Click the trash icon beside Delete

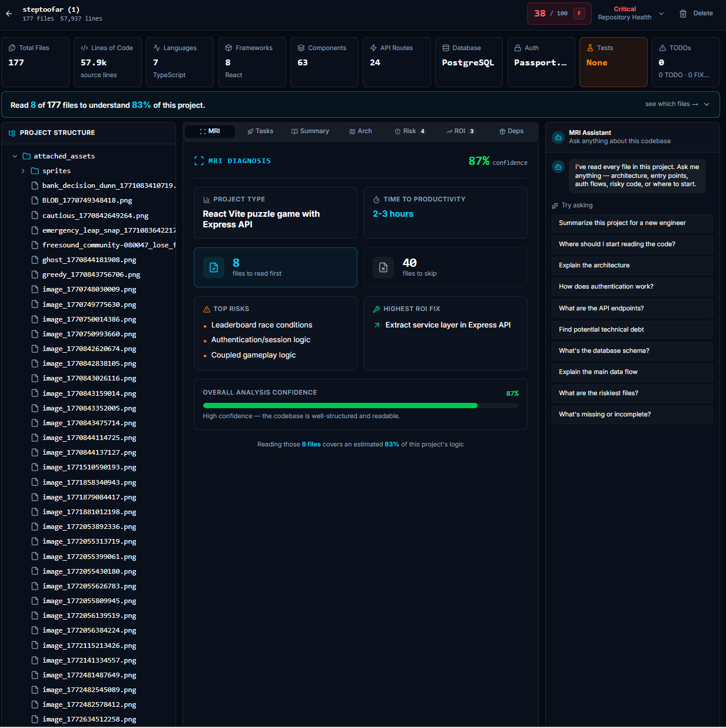coord(683,14)
